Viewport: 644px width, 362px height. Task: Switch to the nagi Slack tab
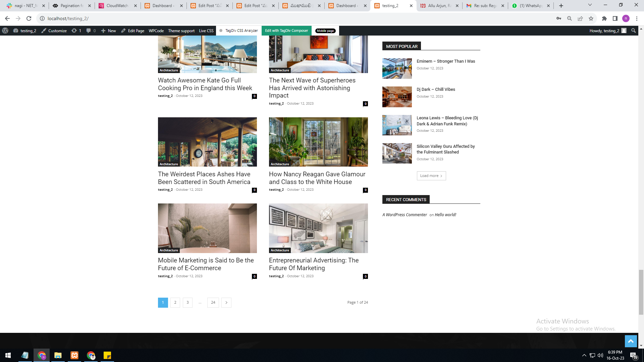click(26, 6)
